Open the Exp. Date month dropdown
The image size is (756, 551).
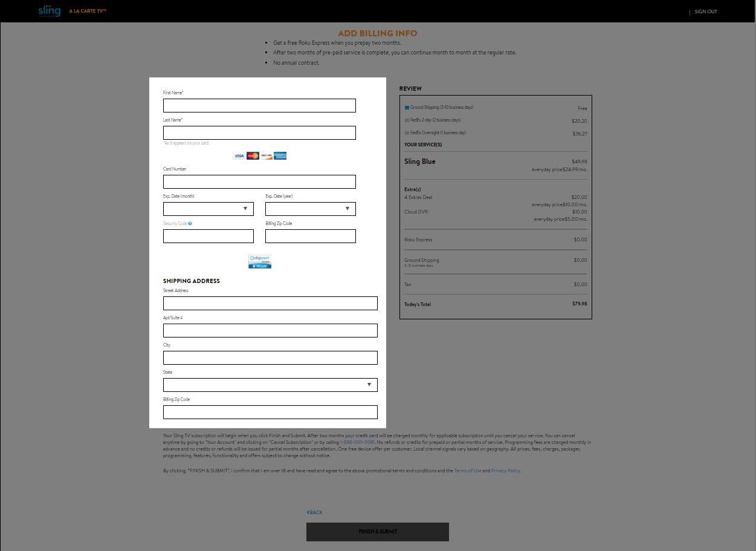pyautogui.click(x=208, y=209)
